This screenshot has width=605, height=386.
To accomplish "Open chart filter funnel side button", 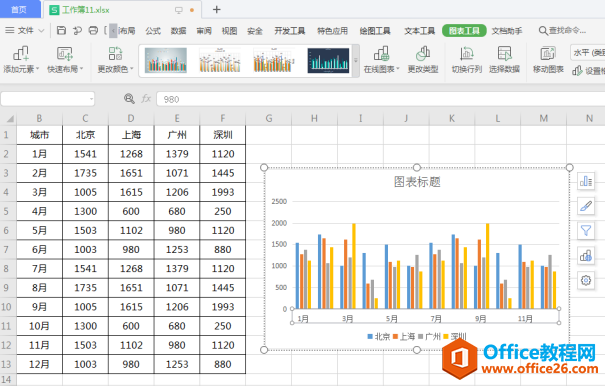I will (586, 230).
